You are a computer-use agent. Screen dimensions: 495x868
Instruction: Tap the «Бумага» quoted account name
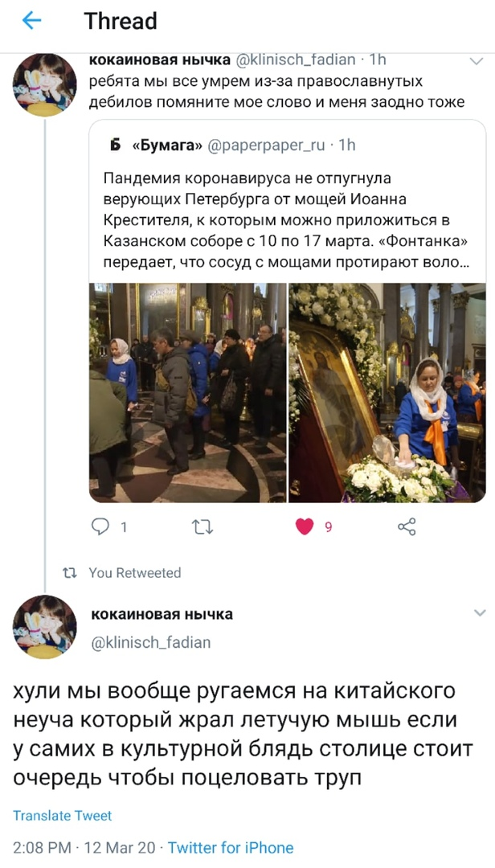[167, 145]
